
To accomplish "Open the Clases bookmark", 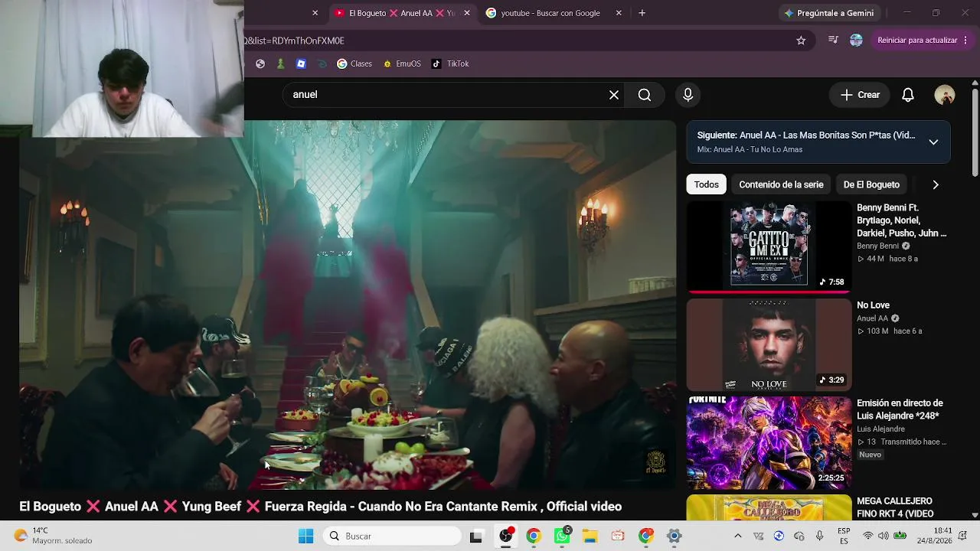I will point(354,64).
